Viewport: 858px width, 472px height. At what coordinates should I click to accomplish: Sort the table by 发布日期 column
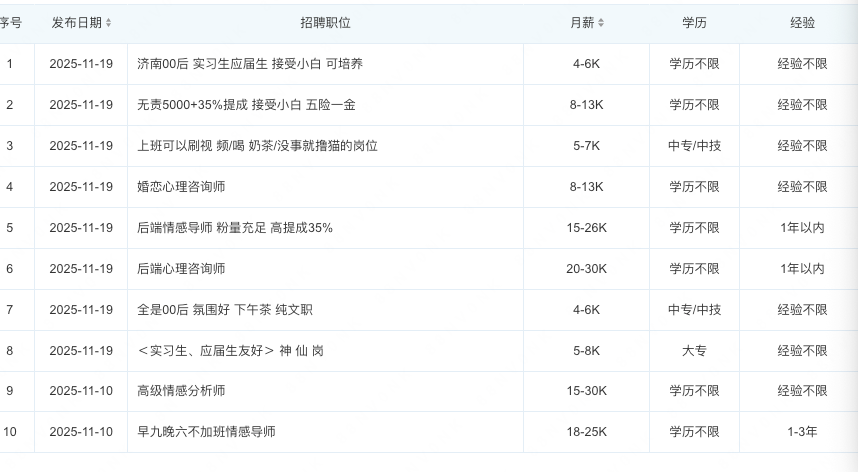click(x=108, y=23)
